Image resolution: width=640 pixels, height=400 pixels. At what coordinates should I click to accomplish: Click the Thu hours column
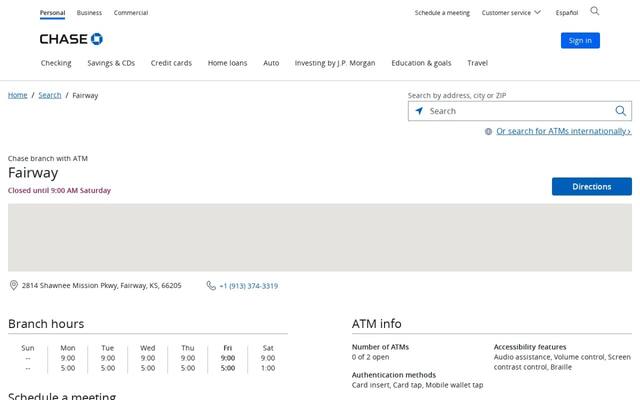[x=188, y=358]
